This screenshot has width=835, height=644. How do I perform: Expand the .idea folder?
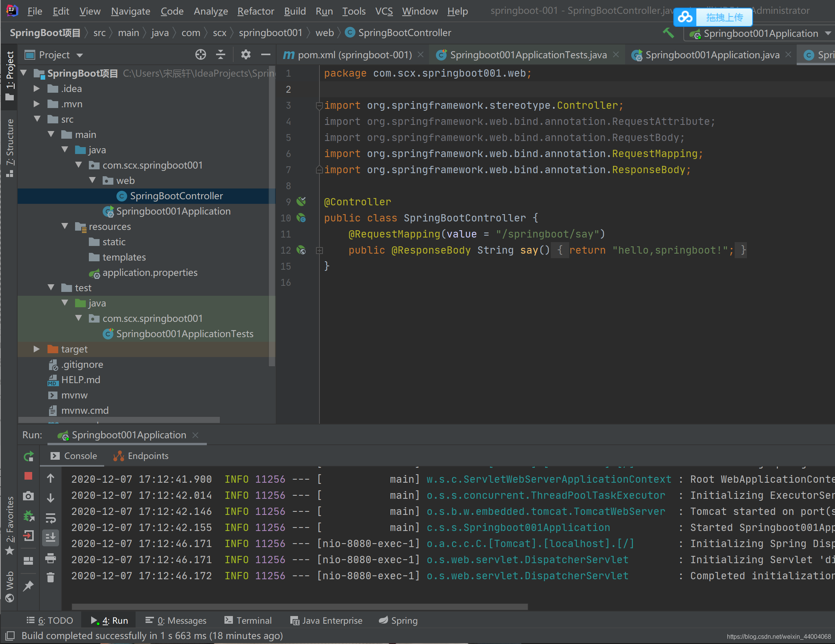37,88
